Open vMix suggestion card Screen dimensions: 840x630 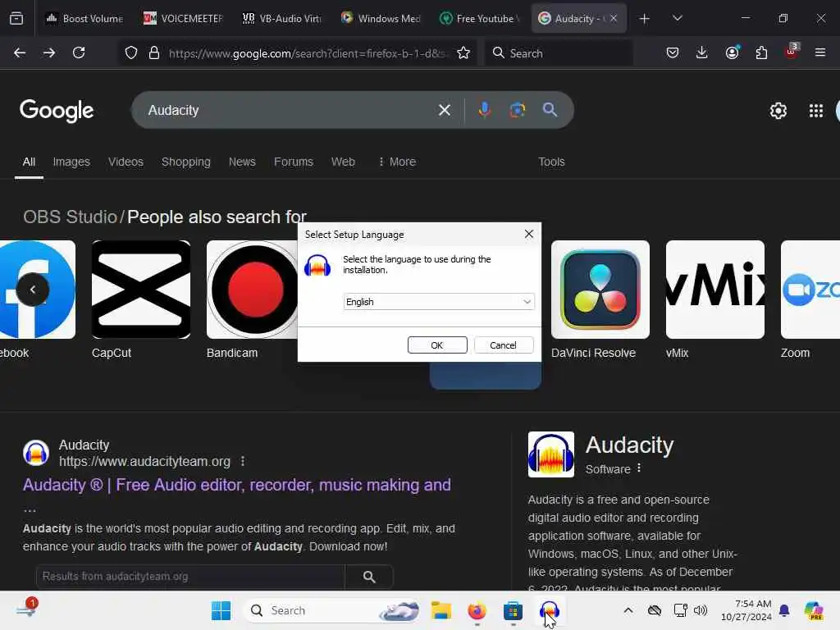click(x=715, y=300)
